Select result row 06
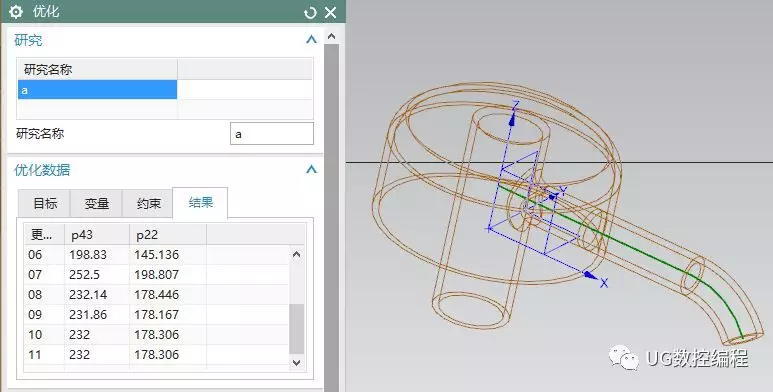 point(157,255)
